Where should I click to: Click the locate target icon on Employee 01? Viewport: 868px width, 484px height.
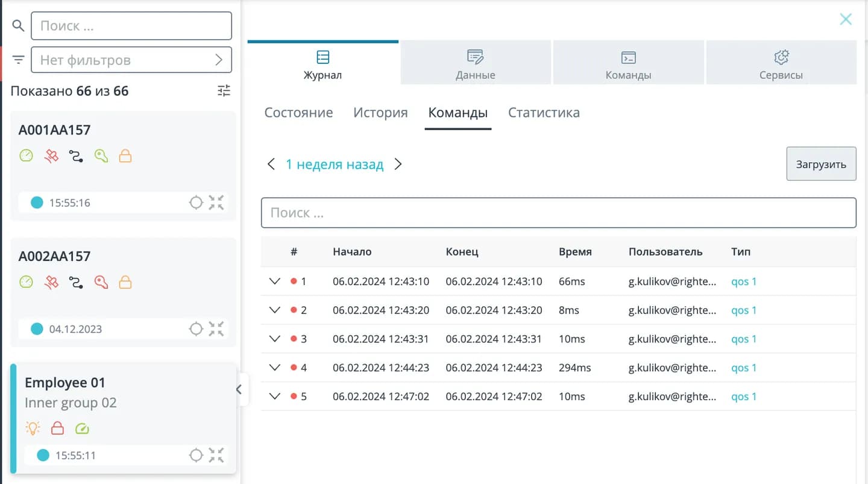coord(196,455)
